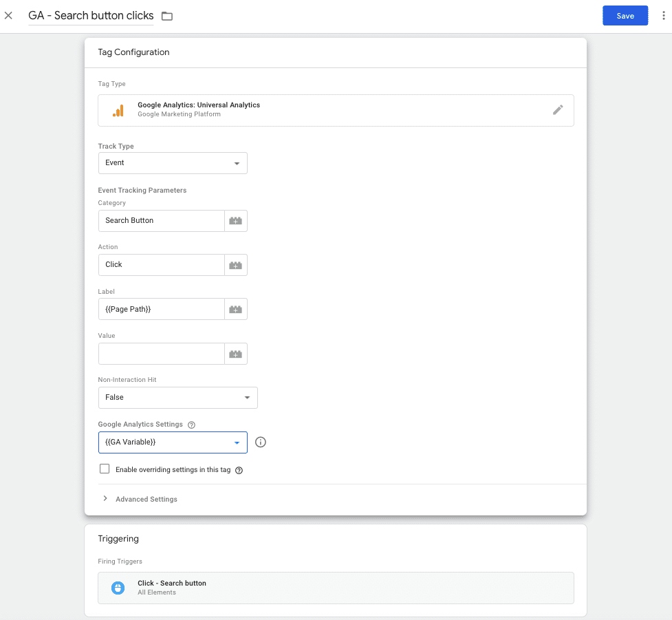Screen dimensions: 672x620
Task: Click the Google Analytics tag type logo
Action: (x=117, y=110)
